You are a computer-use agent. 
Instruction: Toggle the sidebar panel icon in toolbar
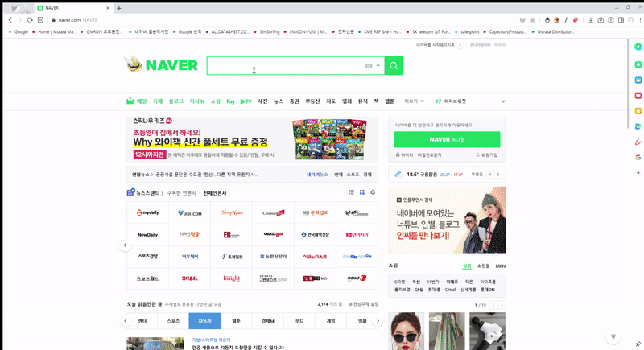(621, 19)
